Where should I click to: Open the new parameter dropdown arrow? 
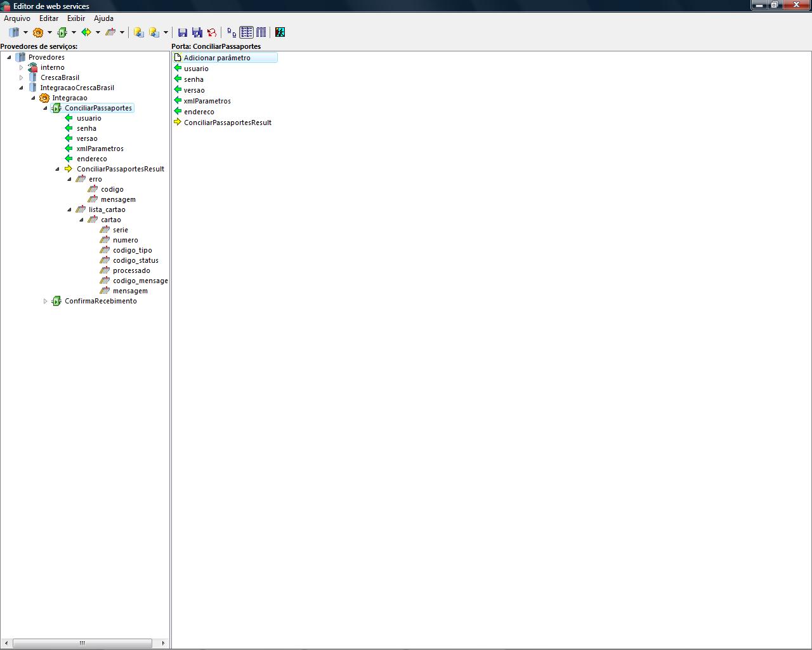pyautogui.click(x=98, y=32)
